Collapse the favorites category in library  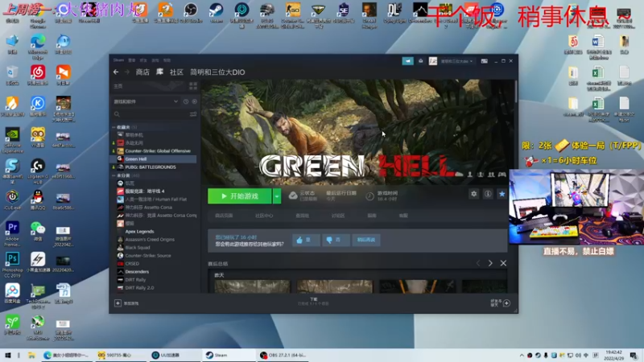[x=114, y=127]
